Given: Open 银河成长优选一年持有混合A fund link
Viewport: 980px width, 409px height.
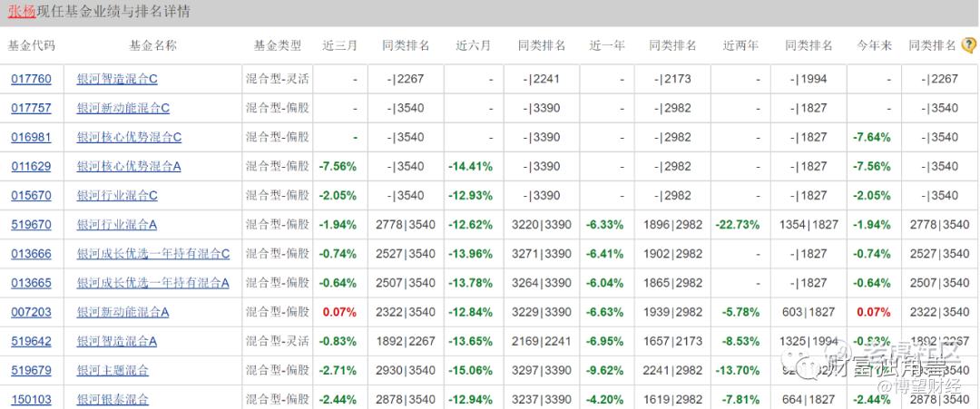Looking at the screenshot, I should (153, 283).
